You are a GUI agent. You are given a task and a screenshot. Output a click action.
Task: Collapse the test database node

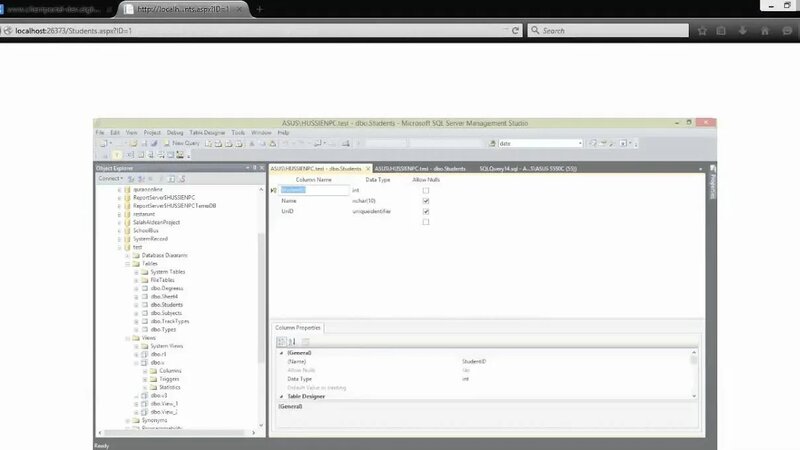click(x=119, y=247)
